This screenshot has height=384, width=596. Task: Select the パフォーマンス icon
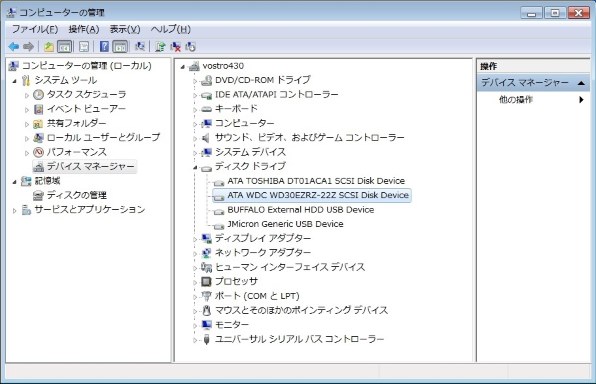[38, 152]
